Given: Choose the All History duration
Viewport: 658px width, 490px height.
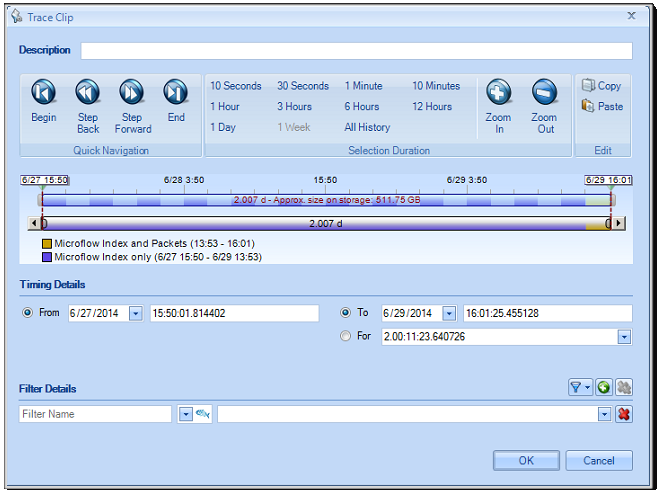Looking at the screenshot, I should point(367,128).
